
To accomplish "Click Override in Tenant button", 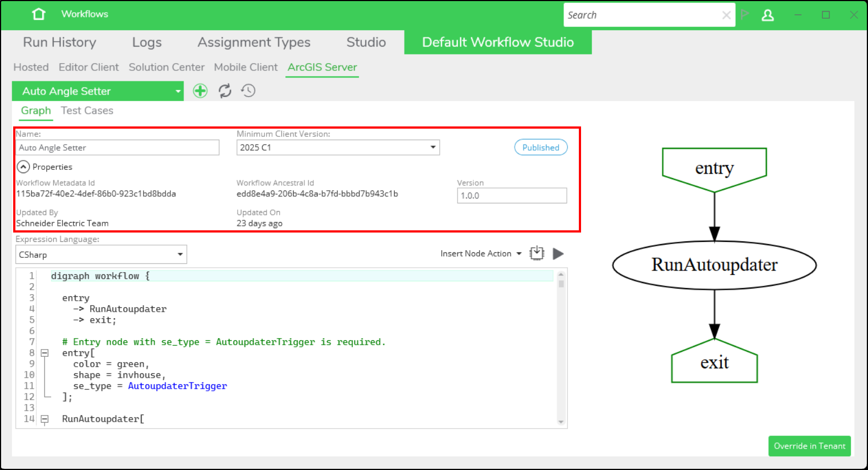I will [809, 446].
